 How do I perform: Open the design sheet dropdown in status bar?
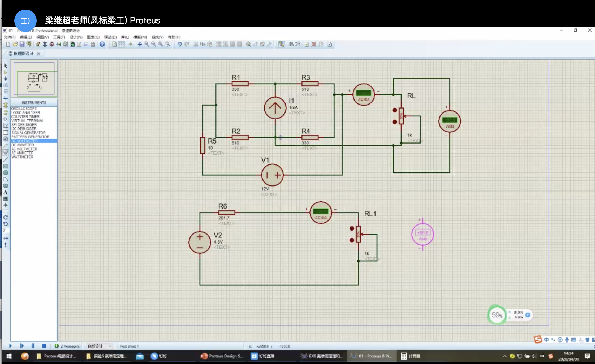[x=100, y=346]
